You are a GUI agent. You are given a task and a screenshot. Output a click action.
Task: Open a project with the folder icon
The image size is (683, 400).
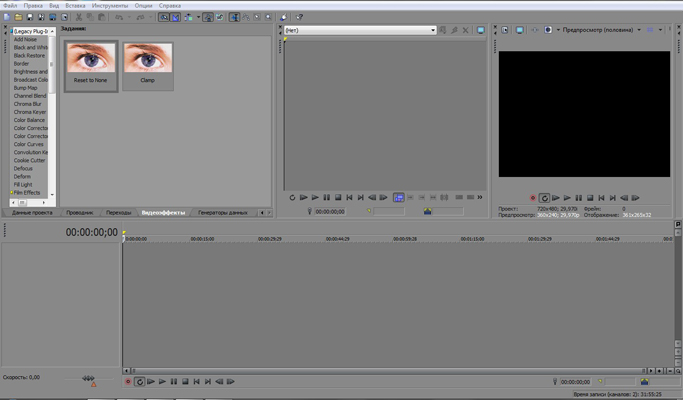pos(18,17)
